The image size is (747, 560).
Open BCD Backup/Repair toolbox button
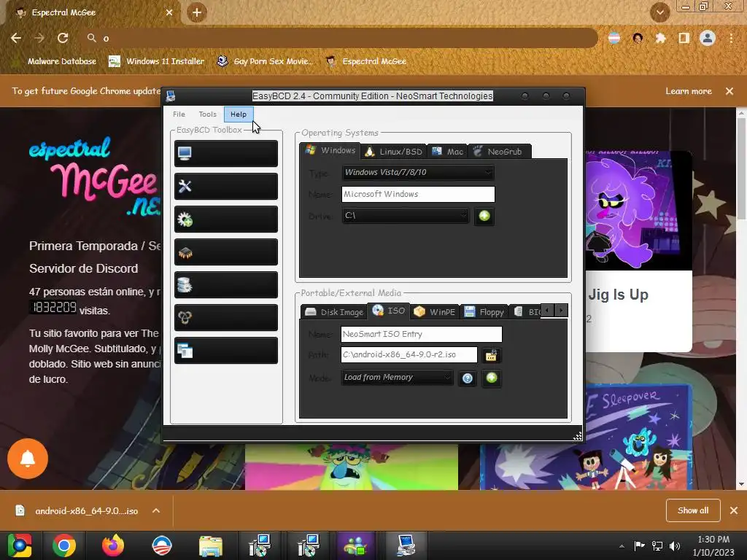tap(226, 285)
